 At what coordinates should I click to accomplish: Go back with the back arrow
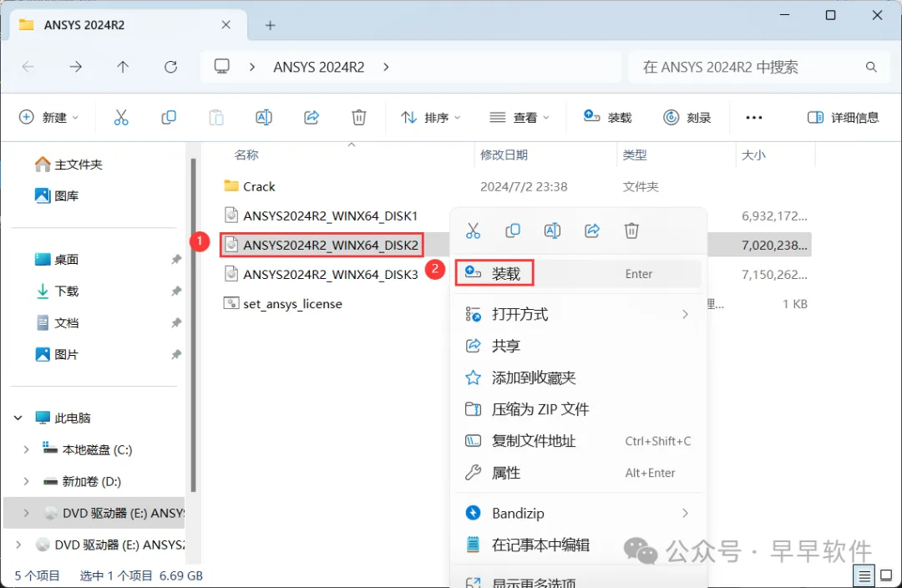[x=28, y=67]
